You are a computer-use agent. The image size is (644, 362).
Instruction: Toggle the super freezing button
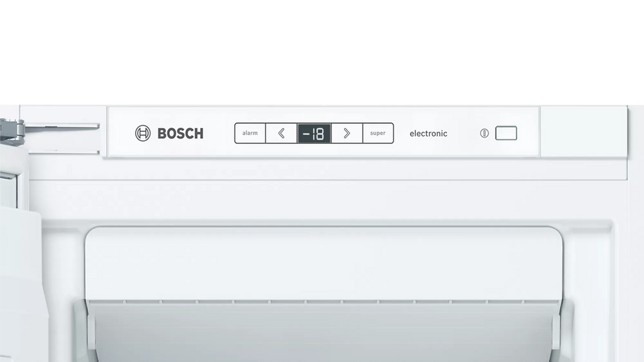point(378,133)
